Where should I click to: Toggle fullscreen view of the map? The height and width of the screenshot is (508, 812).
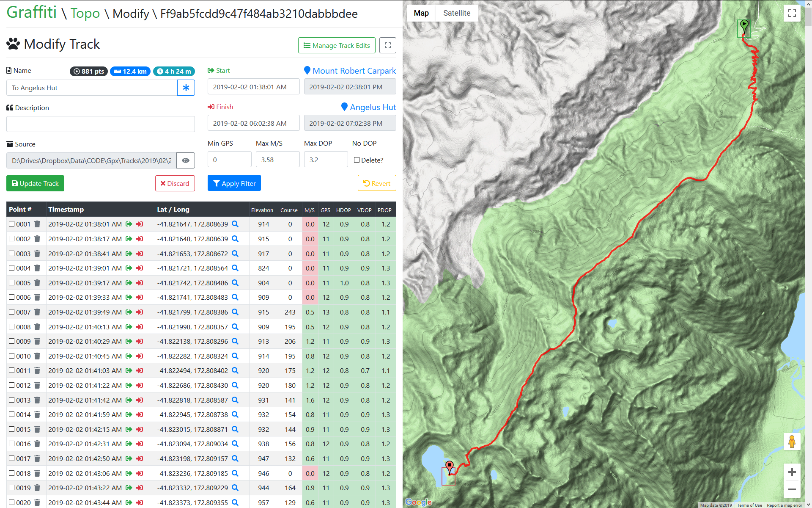[792, 13]
